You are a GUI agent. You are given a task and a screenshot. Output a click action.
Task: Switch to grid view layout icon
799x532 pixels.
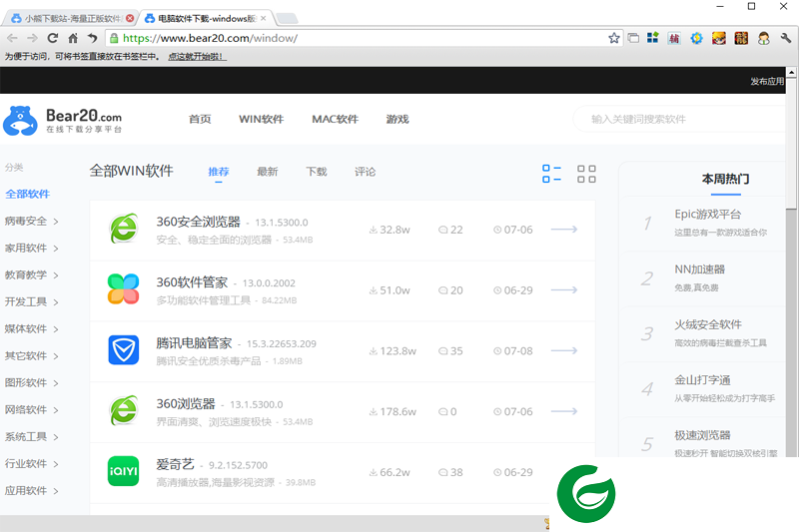(586, 174)
